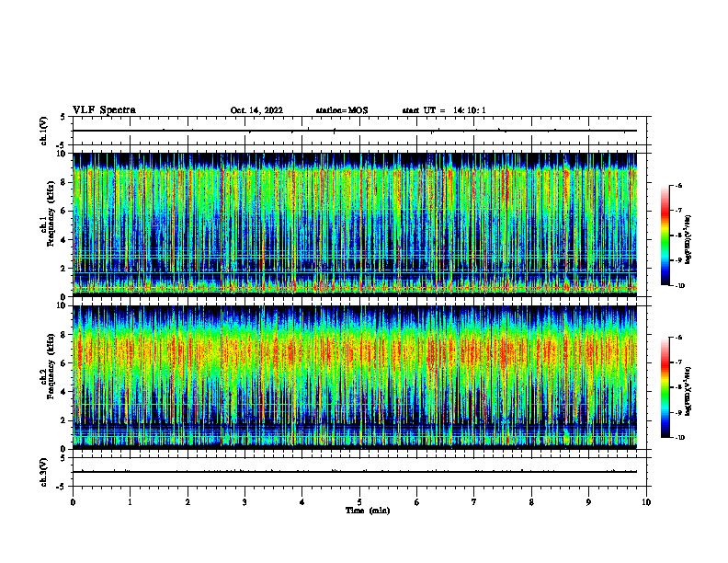Click the "Time (min)" x-axis title
Screen dimensions: 728x563
click(x=368, y=511)
